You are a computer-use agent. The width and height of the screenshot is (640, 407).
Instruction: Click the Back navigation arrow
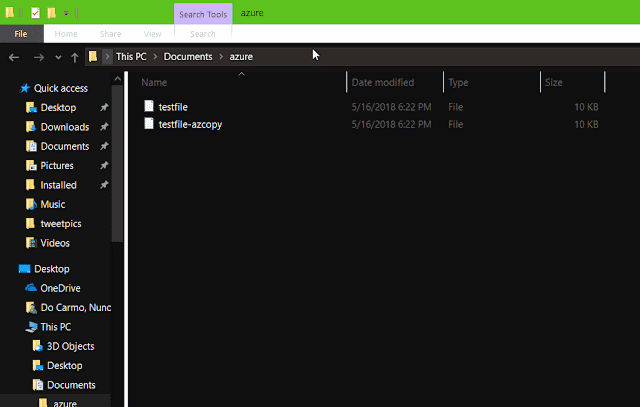14,57
